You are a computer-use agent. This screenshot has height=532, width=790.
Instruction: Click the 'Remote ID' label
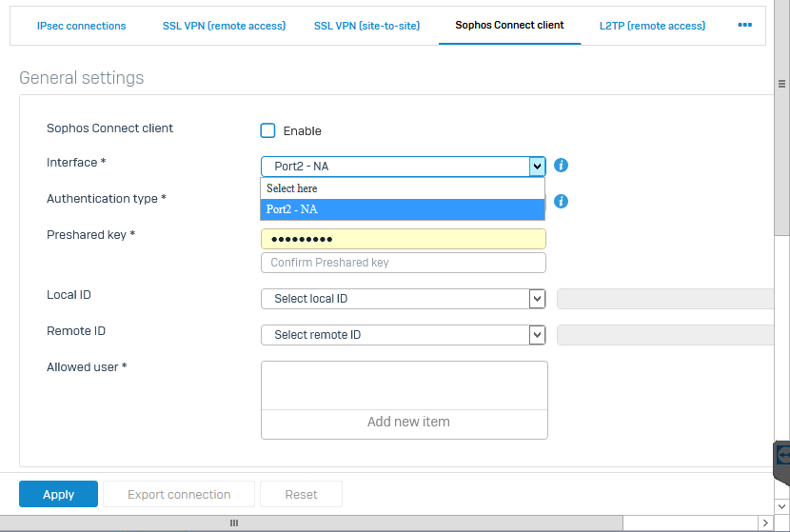tap(76, 331)
